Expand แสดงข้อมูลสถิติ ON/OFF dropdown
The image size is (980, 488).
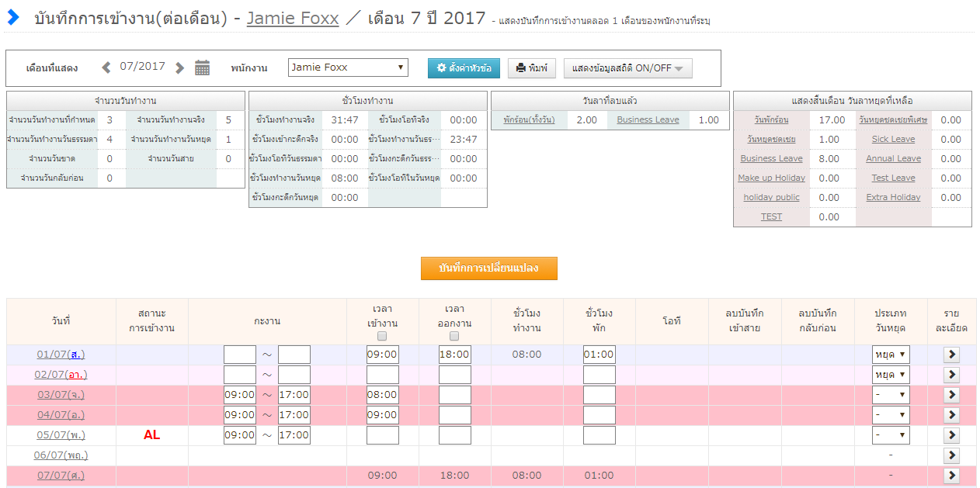tap(627, 68)
